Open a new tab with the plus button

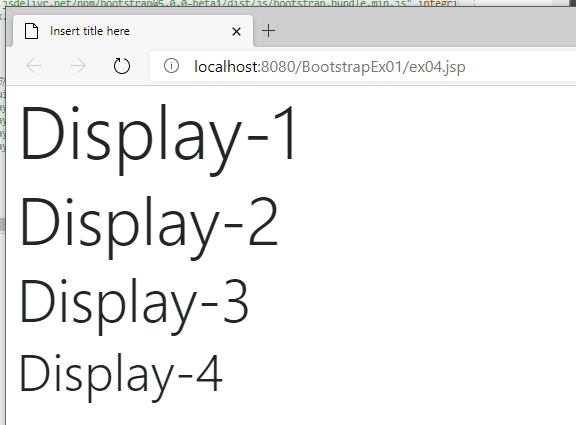tap(269, 31)
